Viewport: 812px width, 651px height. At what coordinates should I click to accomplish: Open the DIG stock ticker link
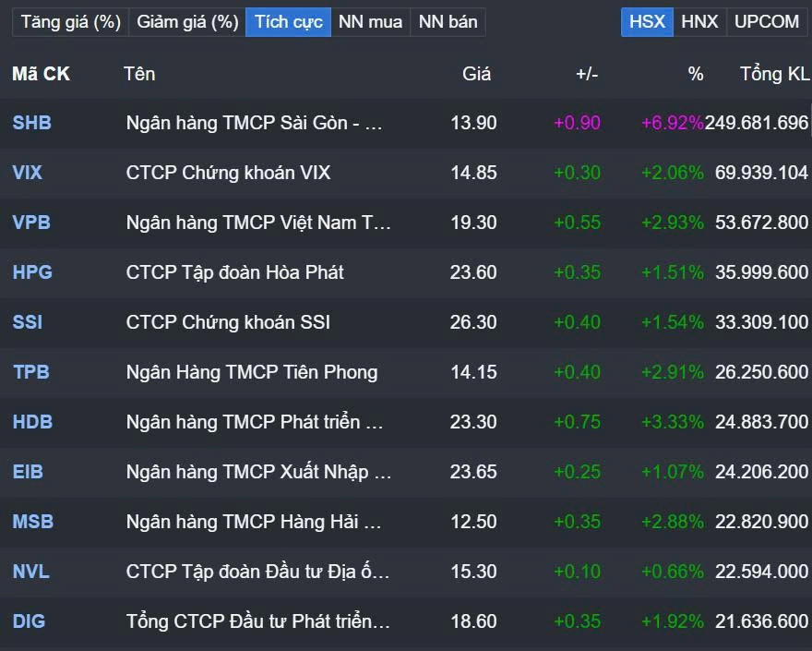click(x=29, y=621)
